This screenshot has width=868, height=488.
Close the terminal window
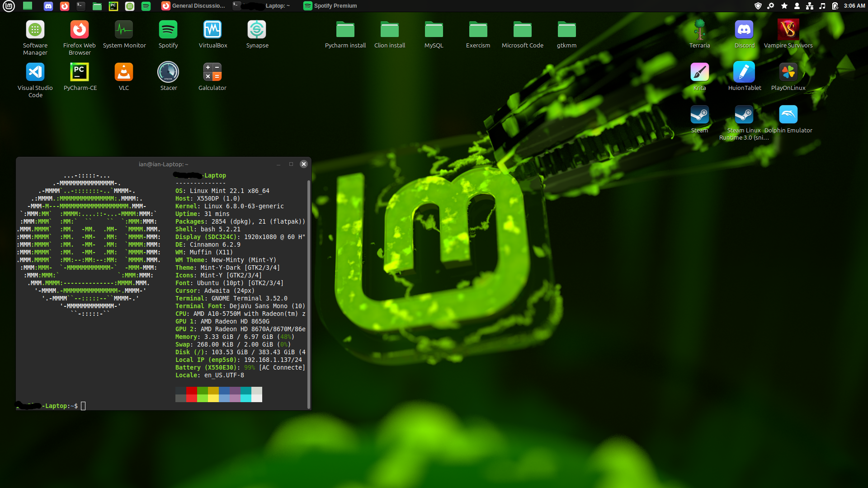(304, 164)
